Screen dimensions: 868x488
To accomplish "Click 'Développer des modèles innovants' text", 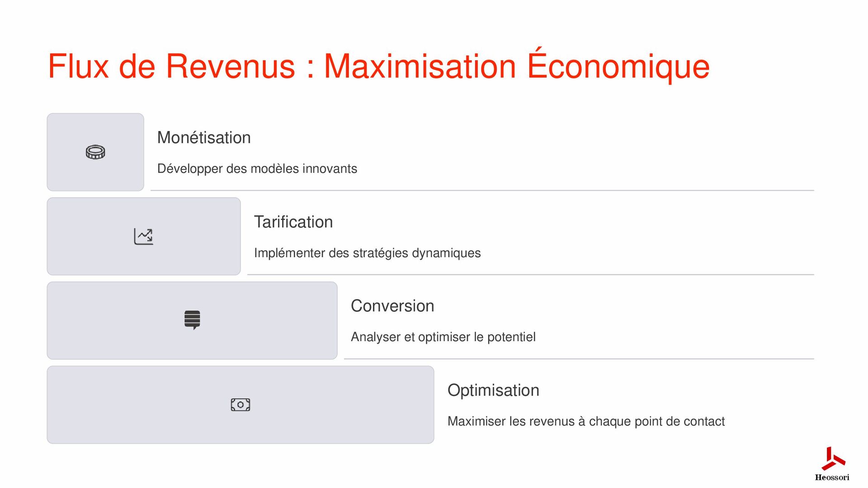I will (257, 169).
